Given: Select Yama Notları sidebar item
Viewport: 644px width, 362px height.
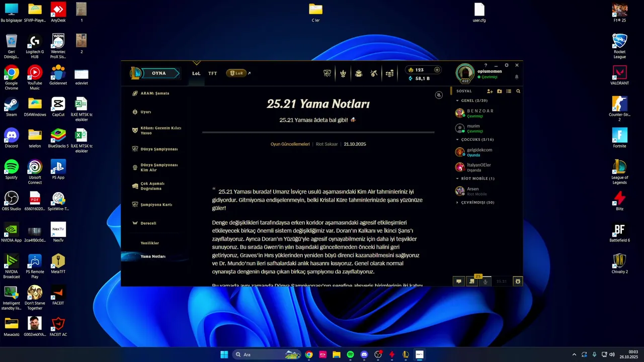Looking at the screenshot, I should coord(153,256).
